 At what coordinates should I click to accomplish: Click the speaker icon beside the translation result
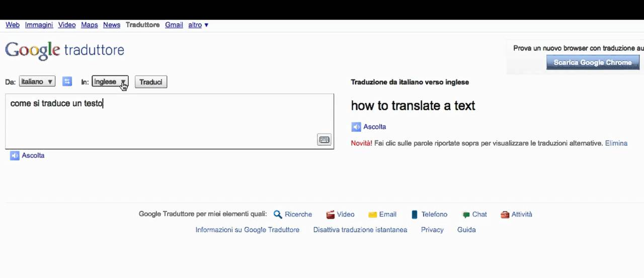point(356,127)
